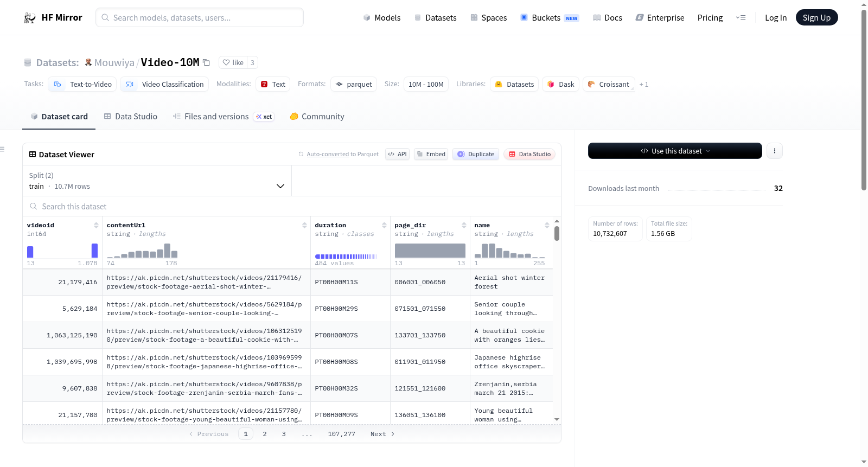Viewport: 868px width, 467px height.
Task: Click the page vertical scrollbar
Action: point(864,100)
